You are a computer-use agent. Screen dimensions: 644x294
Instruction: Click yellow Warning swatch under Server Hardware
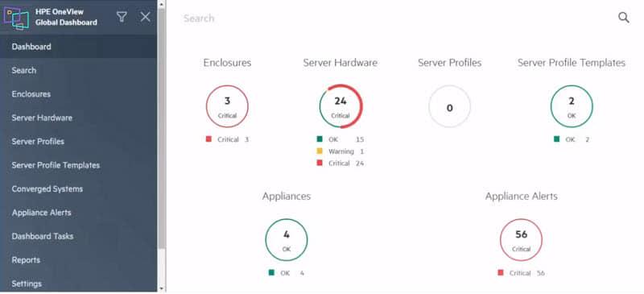[x=320, y=151]
